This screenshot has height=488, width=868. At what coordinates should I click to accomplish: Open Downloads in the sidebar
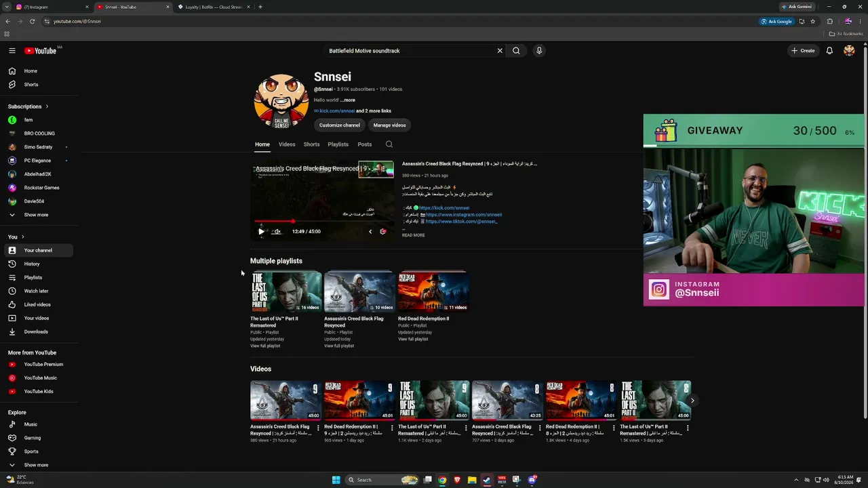click(x=39, y=331)
